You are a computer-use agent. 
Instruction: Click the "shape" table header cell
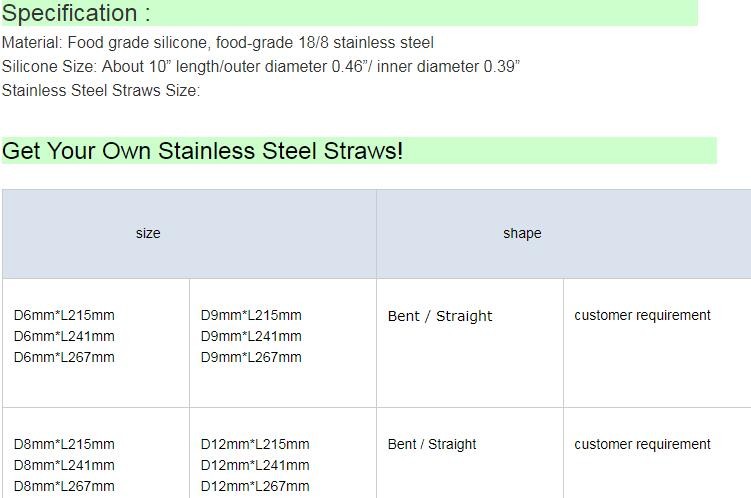coord(522,233)
